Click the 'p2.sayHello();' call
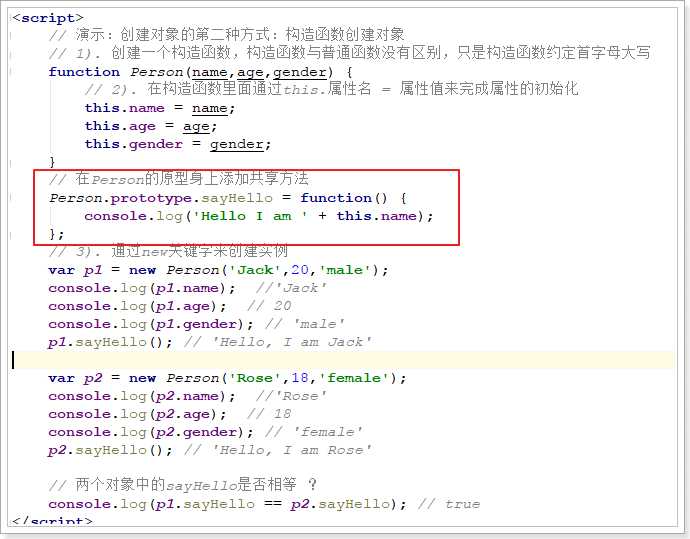This screenshot has width=690, height=539. click(x=110, y=450)
